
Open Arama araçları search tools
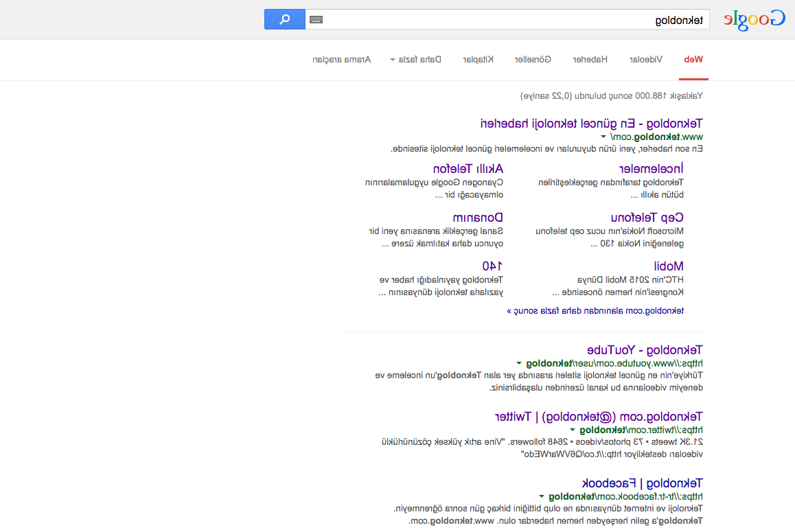pyautogui.click(x=341, y=59)
